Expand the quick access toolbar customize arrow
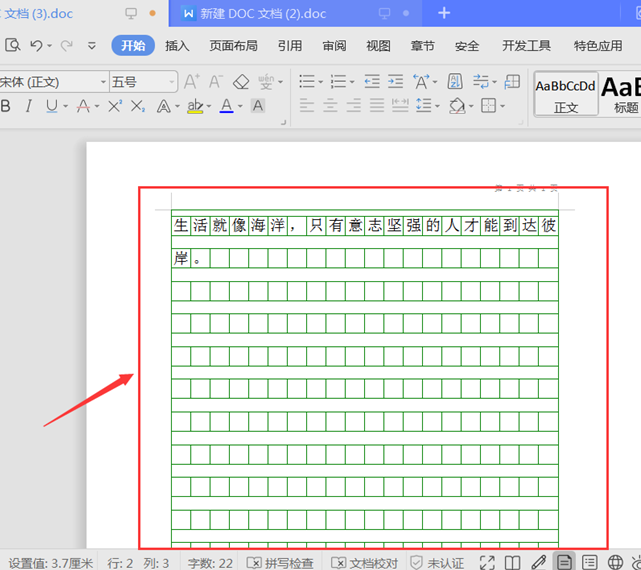641x570 pixels. pyautogui.click(x=92, y=45)
